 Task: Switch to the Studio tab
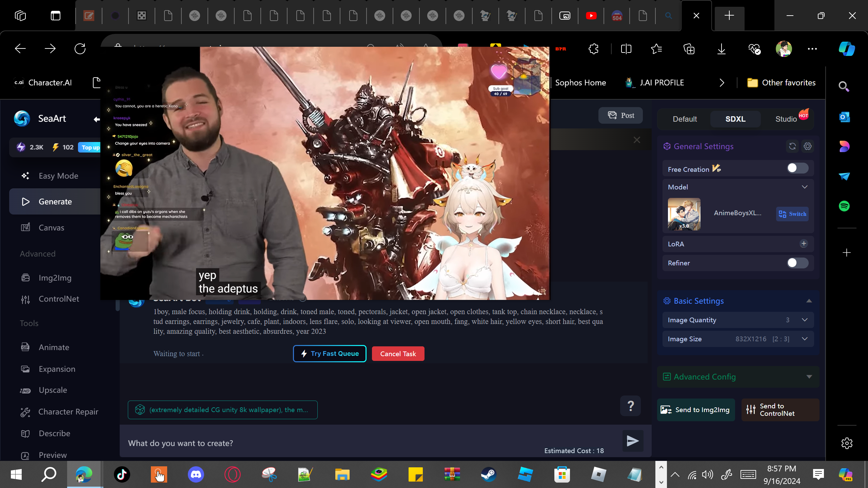pos(786,119)
